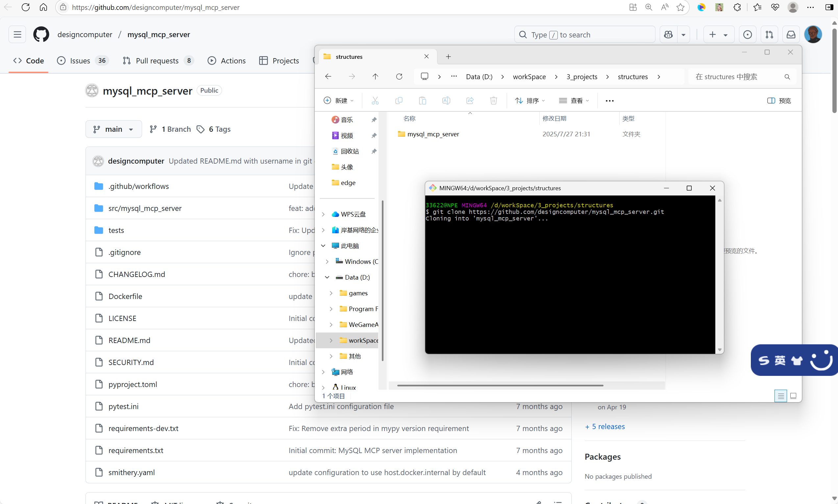Click the cut scissors icon in Explorer
This screenshot has width=838, height=504.
[375, 101]
